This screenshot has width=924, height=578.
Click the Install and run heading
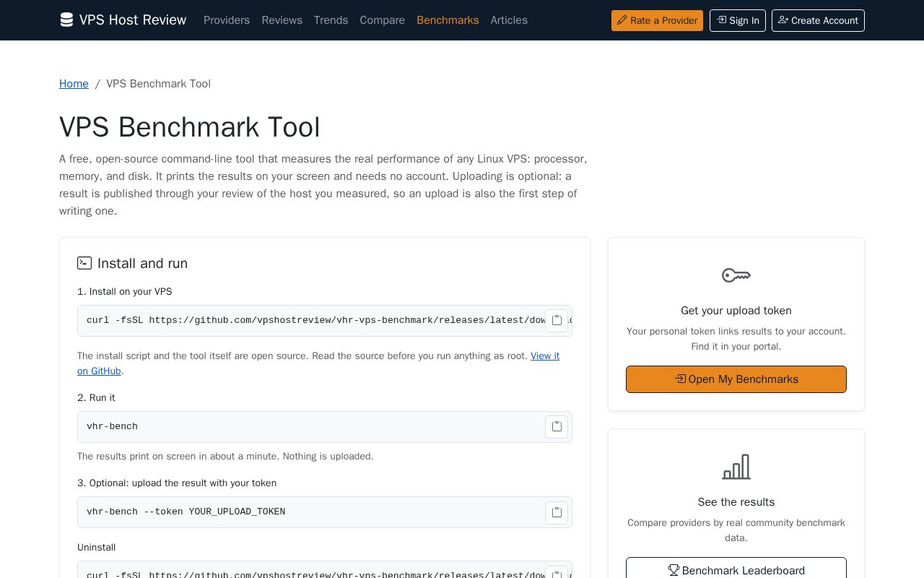click(142, 263)
